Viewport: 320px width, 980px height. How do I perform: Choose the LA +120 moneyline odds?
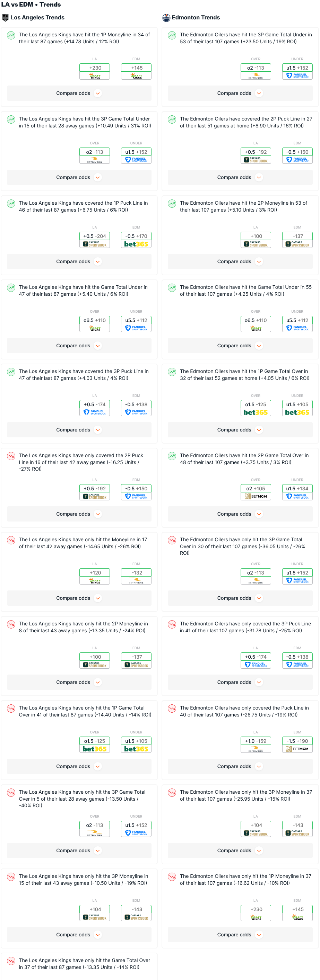point(95,572)
